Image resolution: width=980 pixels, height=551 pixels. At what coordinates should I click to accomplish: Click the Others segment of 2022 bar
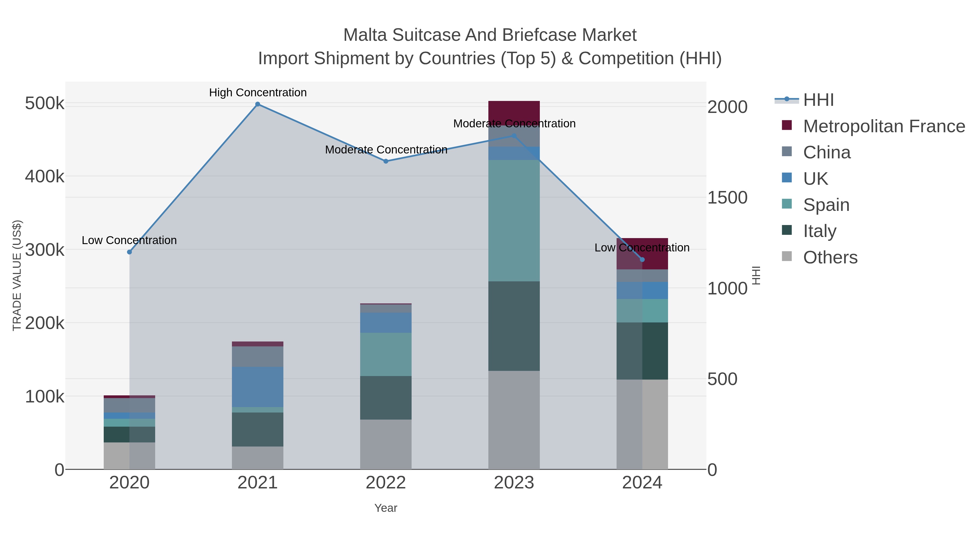pos(386,445)
